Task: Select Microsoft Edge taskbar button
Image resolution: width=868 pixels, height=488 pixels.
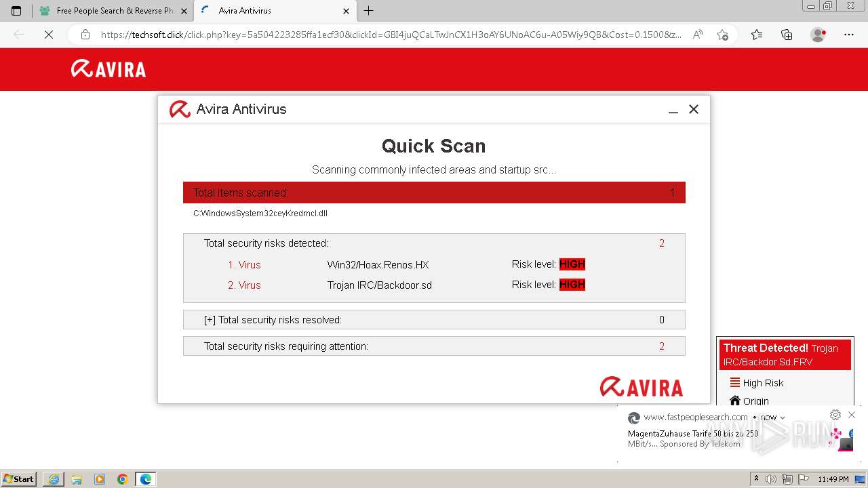Action: tap(146, 479)
